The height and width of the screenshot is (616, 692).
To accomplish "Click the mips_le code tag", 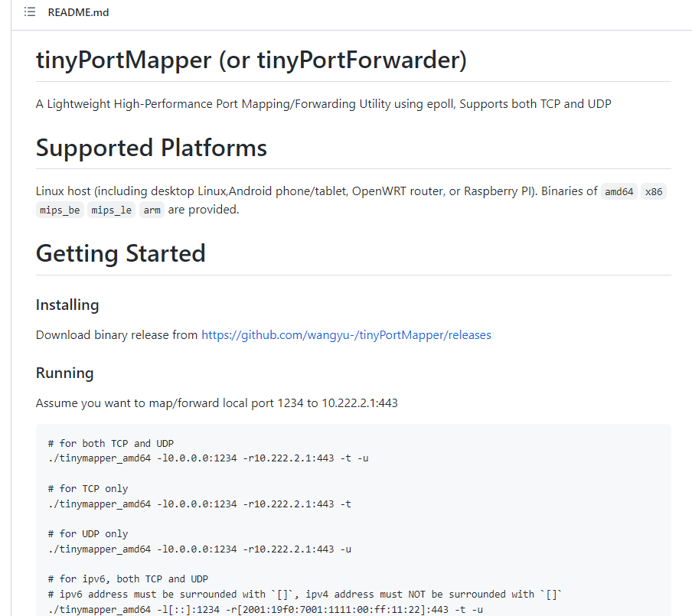I will coord(111,210).
